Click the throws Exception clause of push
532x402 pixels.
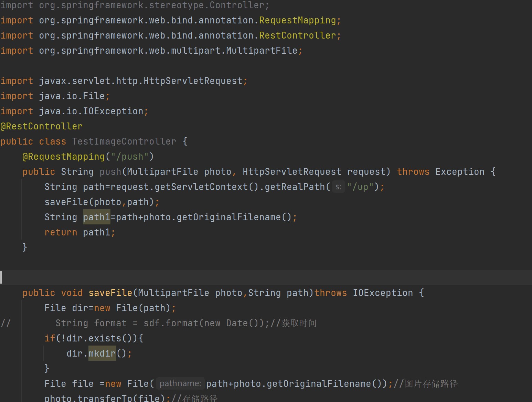click(441, 172)
